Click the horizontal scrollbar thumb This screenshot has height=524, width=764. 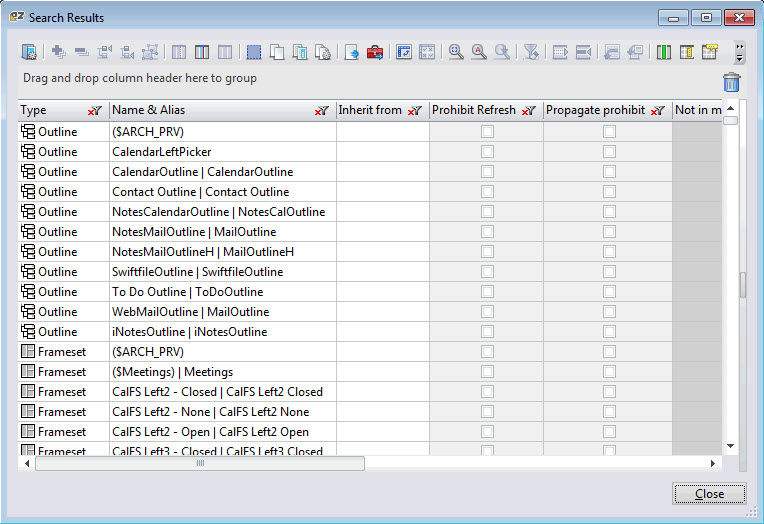[200, 463]
